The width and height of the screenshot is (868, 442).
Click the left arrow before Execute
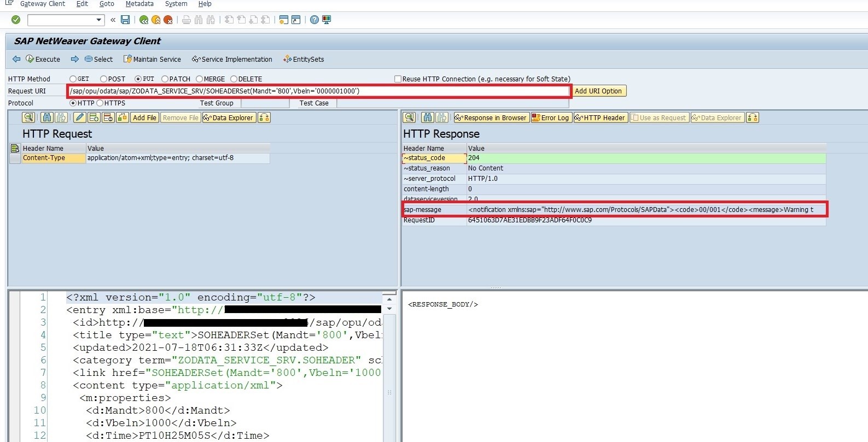16,59
